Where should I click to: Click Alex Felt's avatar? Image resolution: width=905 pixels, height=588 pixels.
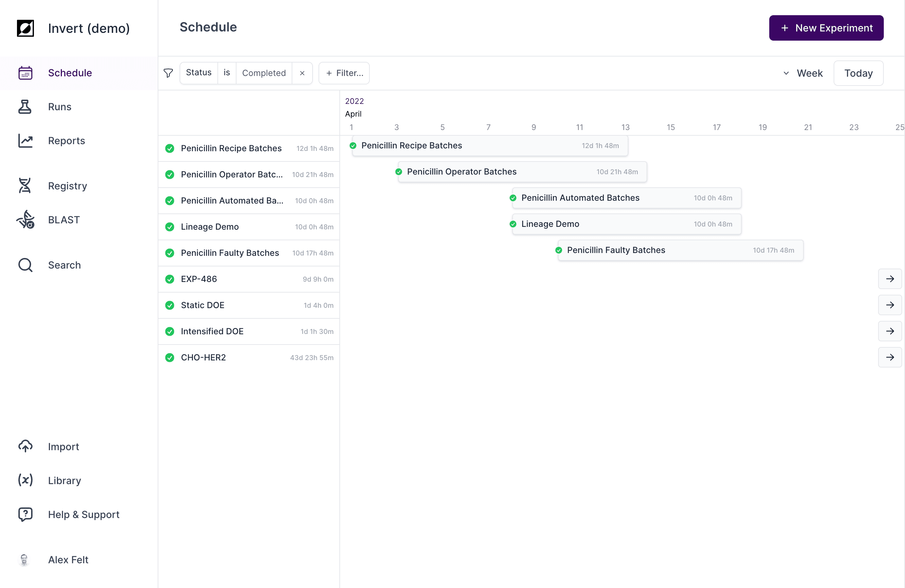click(24, 559)
